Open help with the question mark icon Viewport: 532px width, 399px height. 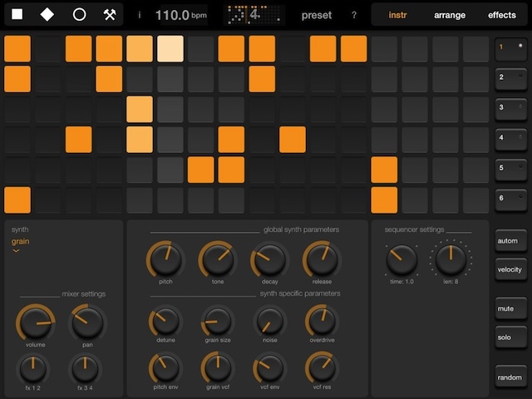pyautogui.click(x=354, y=15)
